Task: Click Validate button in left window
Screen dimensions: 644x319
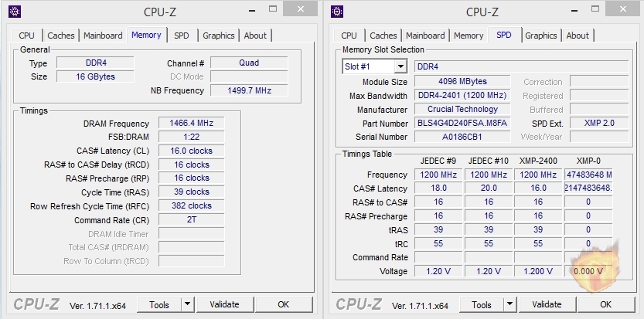Action: [x=224, y=304]
